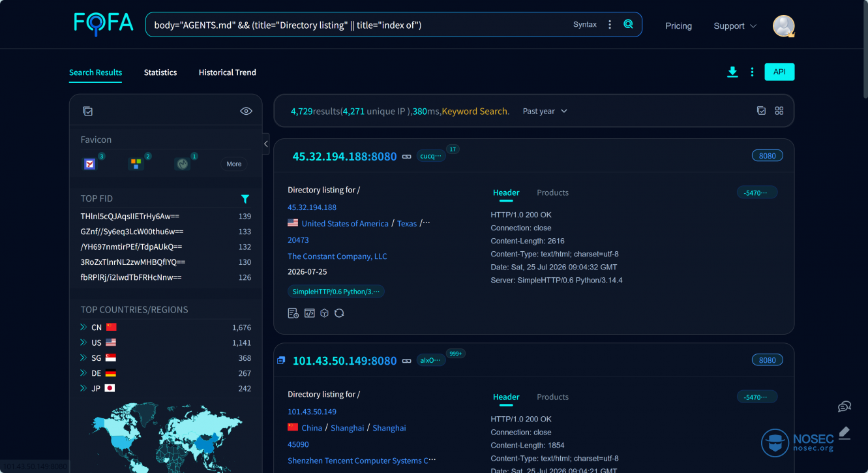Click the United States of America link
868x473 pixels.
pos(345,223)
